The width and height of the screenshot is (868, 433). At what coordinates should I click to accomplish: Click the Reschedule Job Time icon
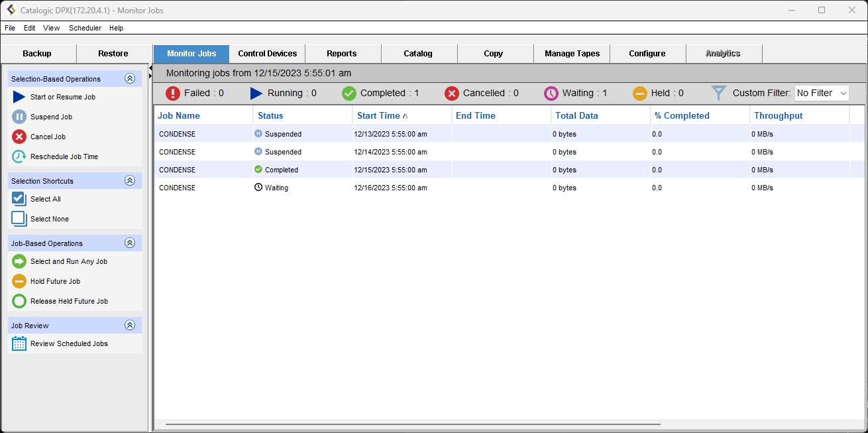(19, 156)
